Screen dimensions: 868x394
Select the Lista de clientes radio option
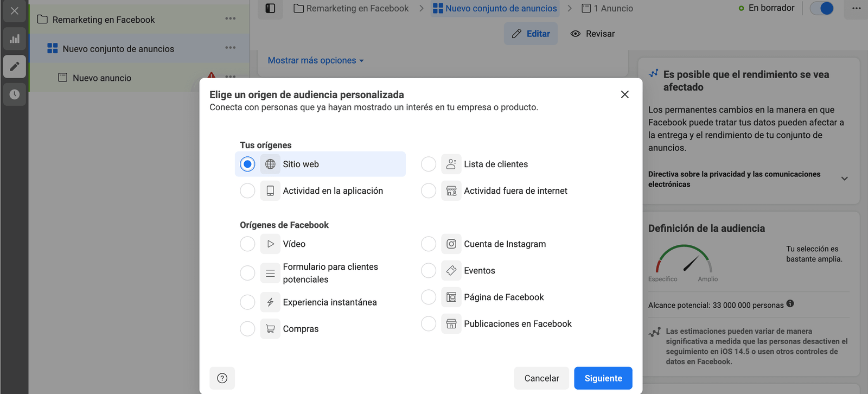[x=429, y=164]
